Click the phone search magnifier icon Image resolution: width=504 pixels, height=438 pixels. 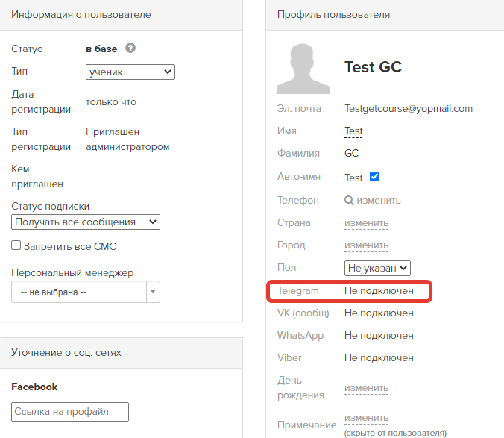[x=349, y=201]
